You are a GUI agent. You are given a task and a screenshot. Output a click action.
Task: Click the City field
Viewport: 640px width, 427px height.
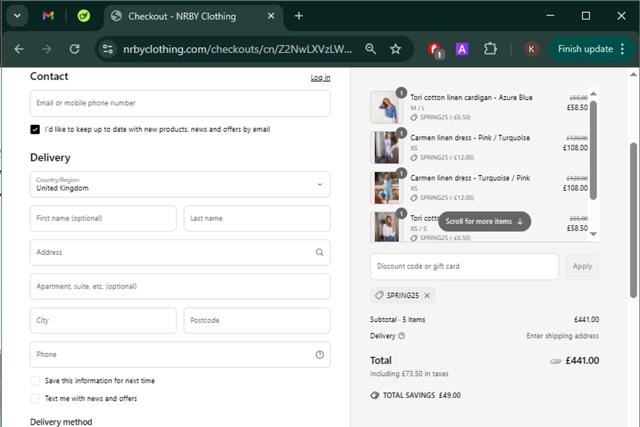(x=103, y=320)
